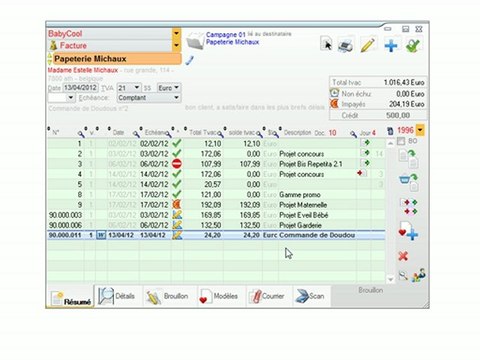The image size is (480, 360).
Task: Add a model with heart plus icon
Action: coord(408,231)
